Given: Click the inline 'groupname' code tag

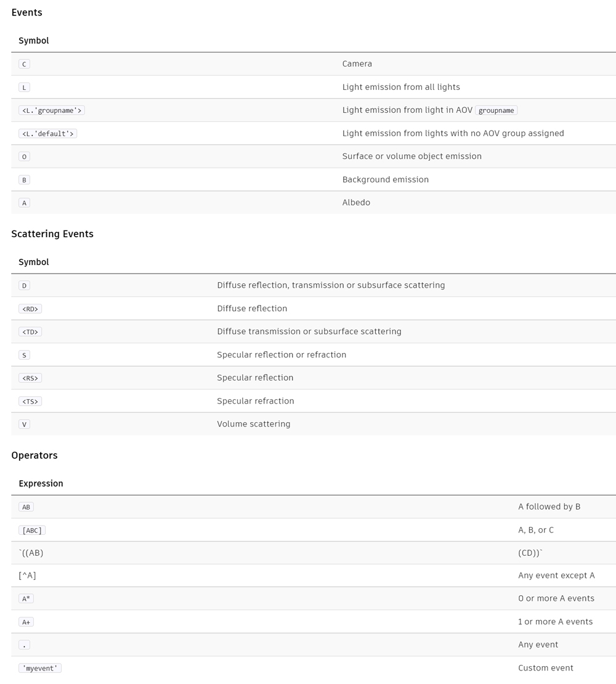Looking at the screenshot, I should pyautogui.click(x=496, y=110).
